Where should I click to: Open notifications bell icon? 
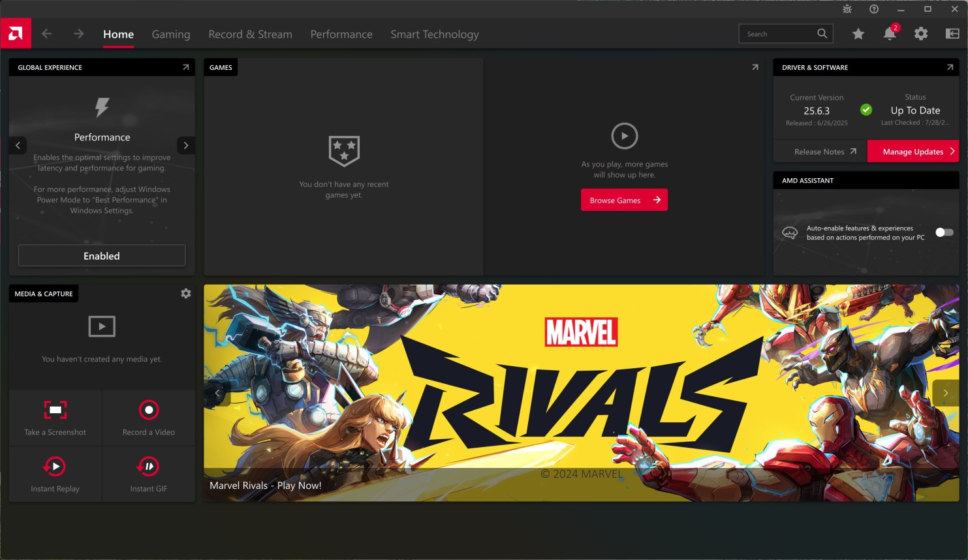click(889, 34)
